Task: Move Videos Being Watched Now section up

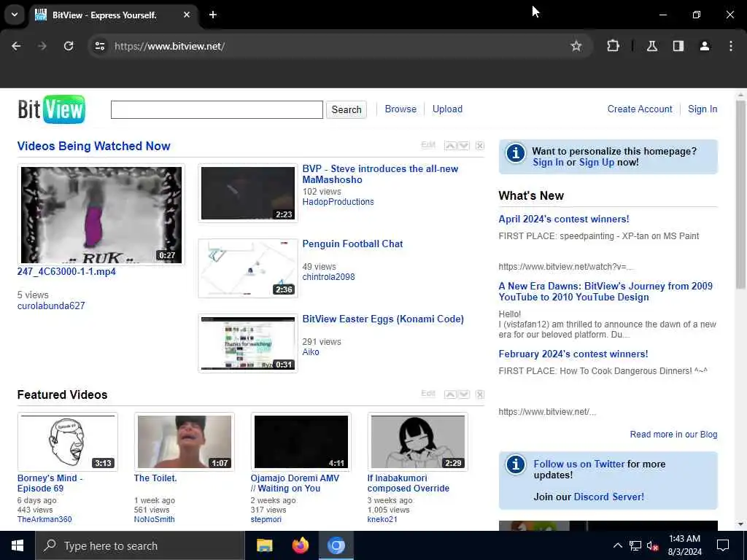Action: [x=449, y=146]
